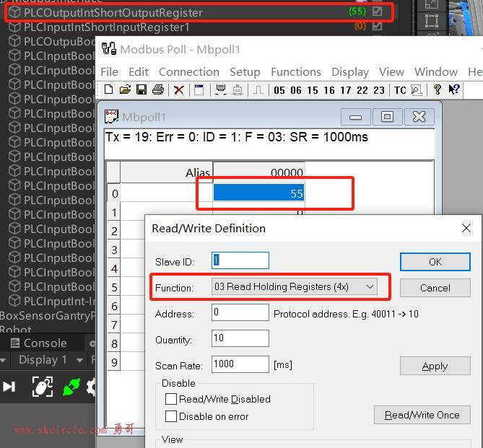Click the New document icon in the Modbus Poll toolbar

tap(108, 90)
